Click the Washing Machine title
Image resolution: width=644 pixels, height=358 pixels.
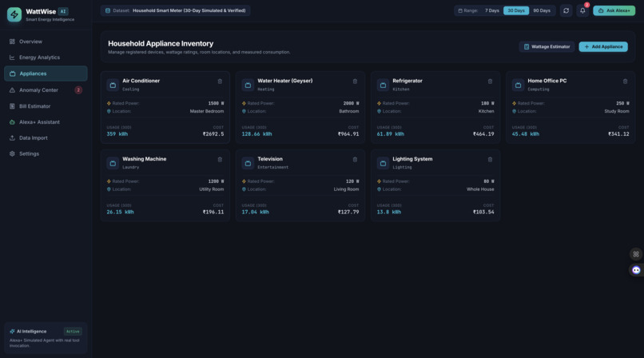pyautogui.click(x=144, y=159)
